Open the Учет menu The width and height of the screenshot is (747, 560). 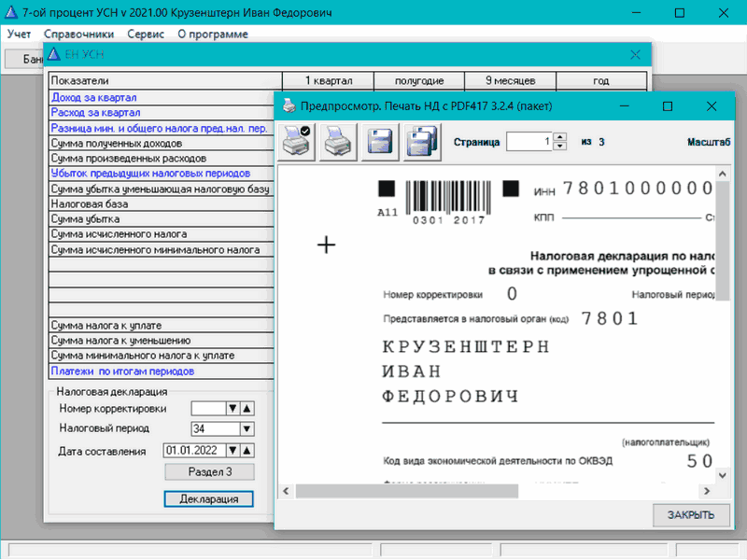[x=19, y=34]
